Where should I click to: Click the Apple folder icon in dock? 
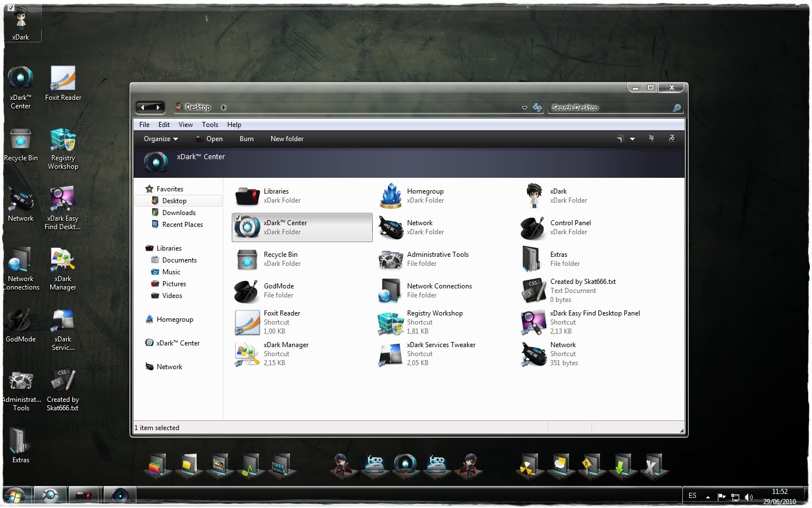click(x=158, y=466)
